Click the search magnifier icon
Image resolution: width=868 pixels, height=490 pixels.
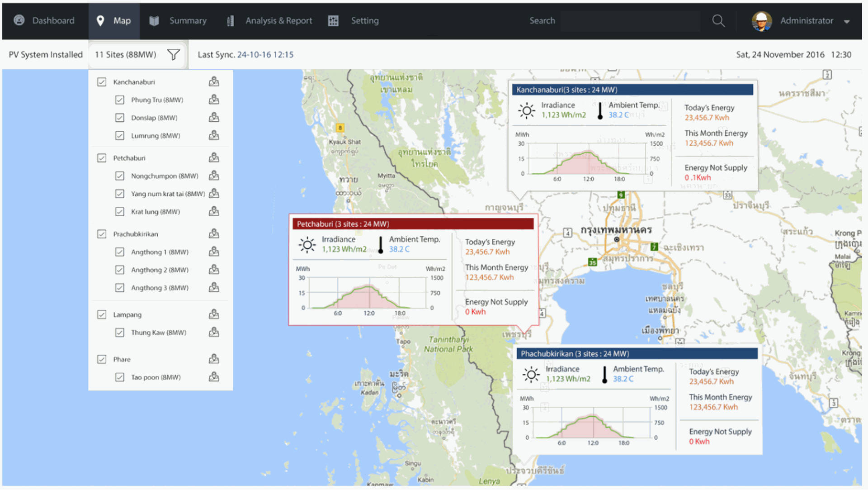pos(718,20)
